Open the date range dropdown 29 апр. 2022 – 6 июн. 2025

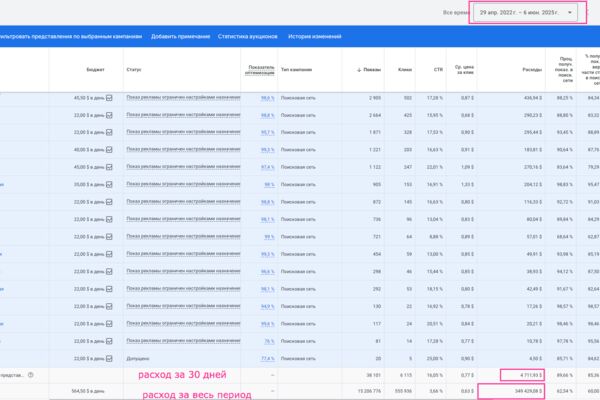pyautogui.click(x=525, y=13)
